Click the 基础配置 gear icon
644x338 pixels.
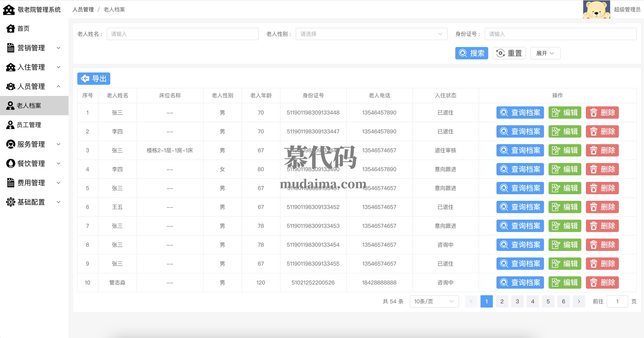11,202
